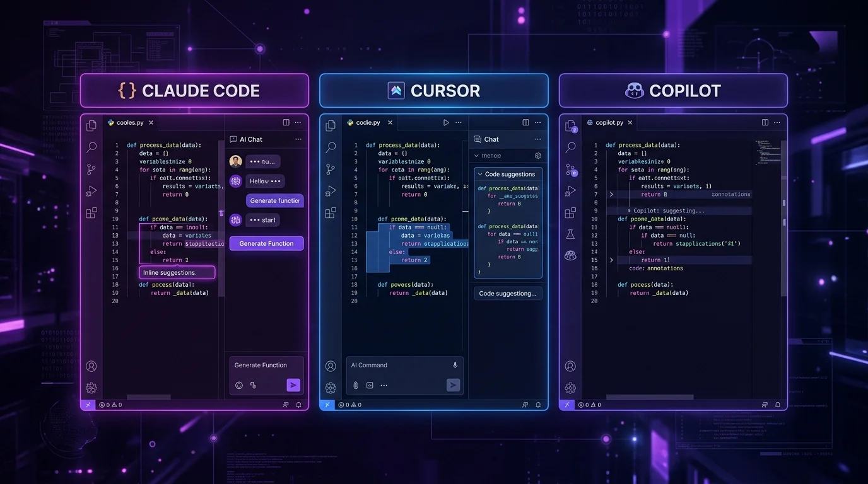This screenshot has width=868, height=484.
Task: Open notifications bell in Claude Code status bar
Action: point(298,405)
